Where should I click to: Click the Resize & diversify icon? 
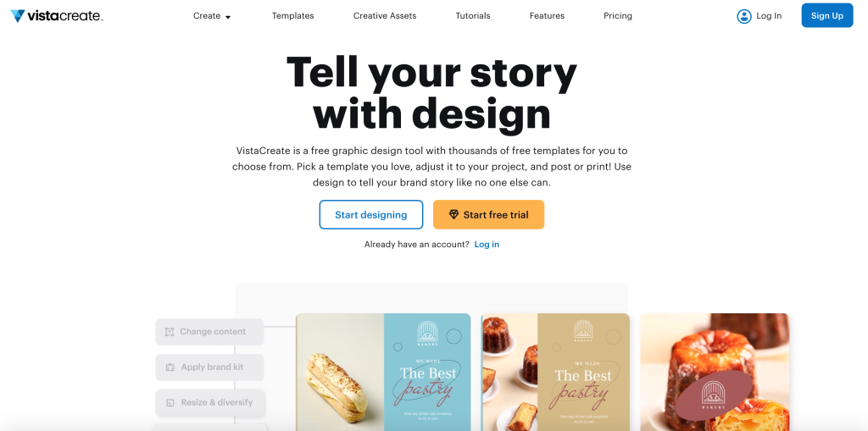point(170,403)
